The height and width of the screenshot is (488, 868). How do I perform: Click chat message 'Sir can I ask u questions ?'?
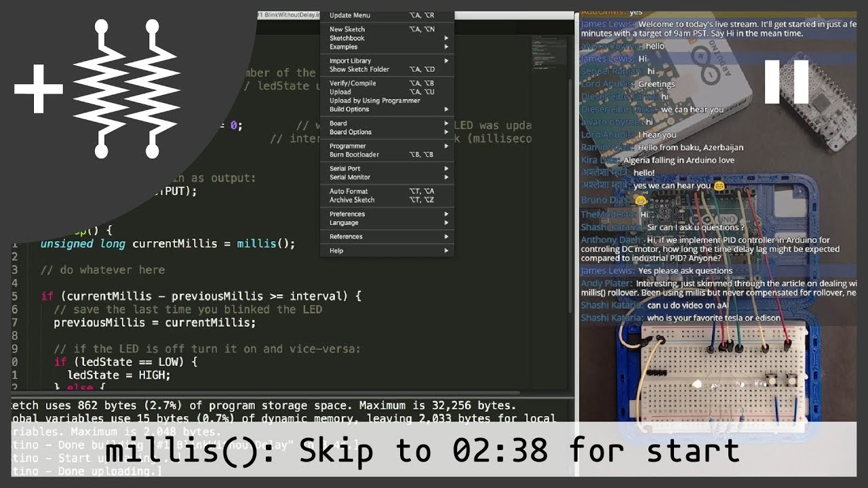coord(696,227)
